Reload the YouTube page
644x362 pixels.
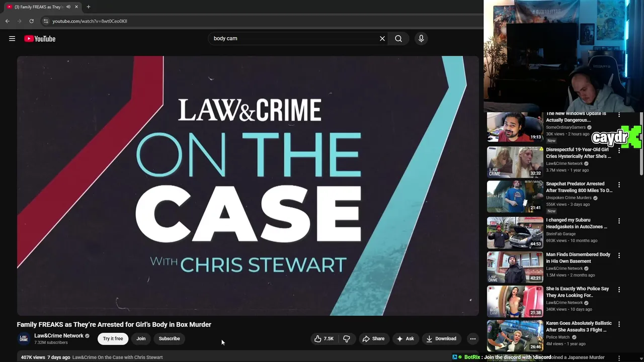point(31,21)
